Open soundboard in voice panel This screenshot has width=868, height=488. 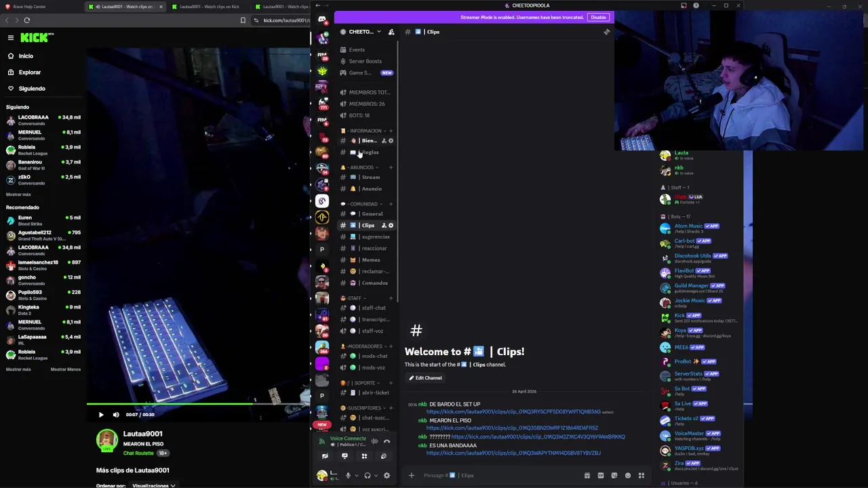384,456
